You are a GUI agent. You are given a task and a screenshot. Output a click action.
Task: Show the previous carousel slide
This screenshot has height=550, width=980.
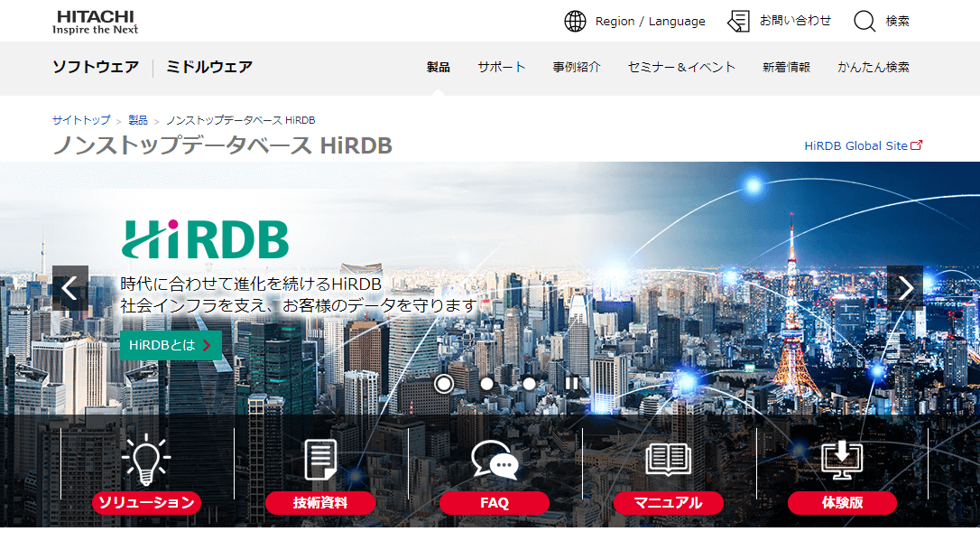pyautogui.click(x=70, y=288)
